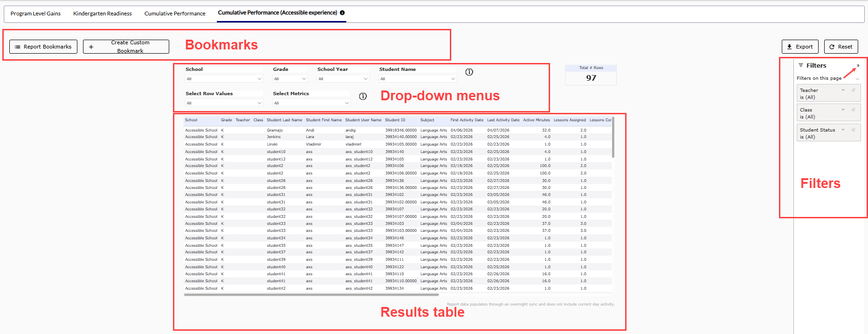Clear the Class filter using its eraser icon

tap(854, 110)
